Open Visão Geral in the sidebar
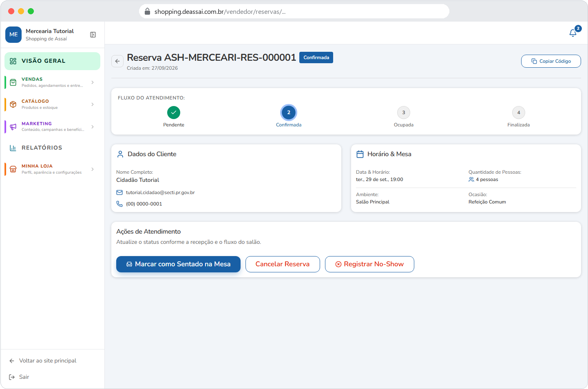588x389 pixels. [52, 61]
